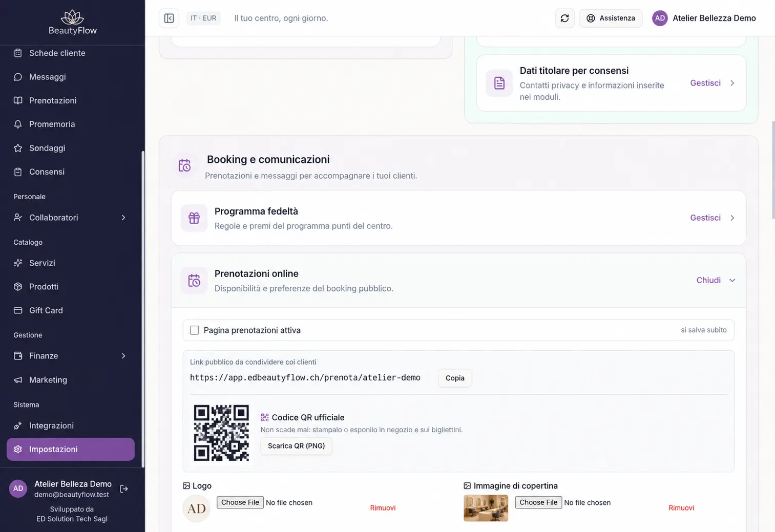Click the gift icon of Programma fedeltà

coord(194,218)
